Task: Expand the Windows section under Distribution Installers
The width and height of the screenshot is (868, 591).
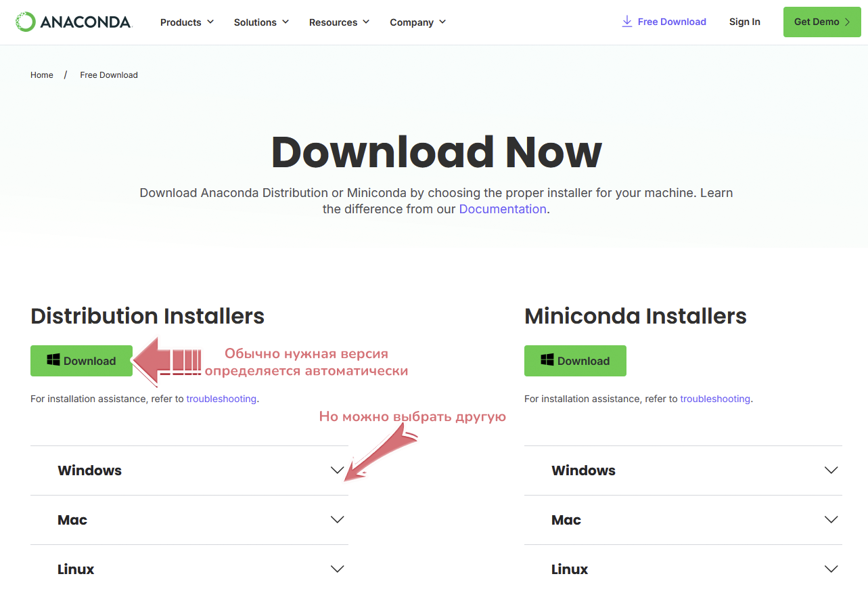Action: pyautogui.click(x=89, y=470)
